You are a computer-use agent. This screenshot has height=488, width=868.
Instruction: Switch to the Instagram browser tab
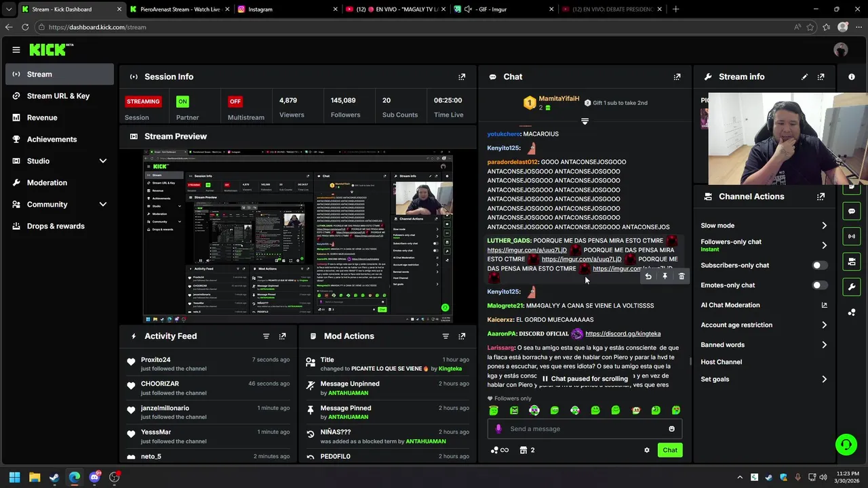287,9
